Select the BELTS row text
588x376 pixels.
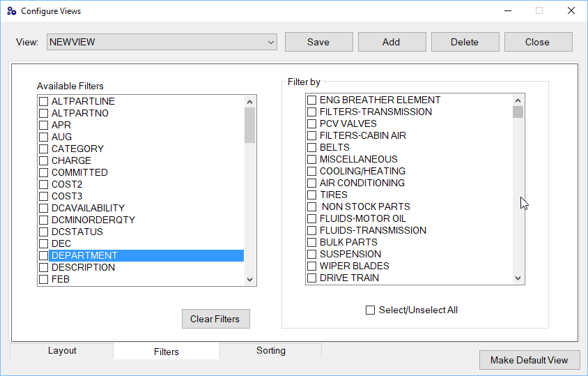point(334,147)
